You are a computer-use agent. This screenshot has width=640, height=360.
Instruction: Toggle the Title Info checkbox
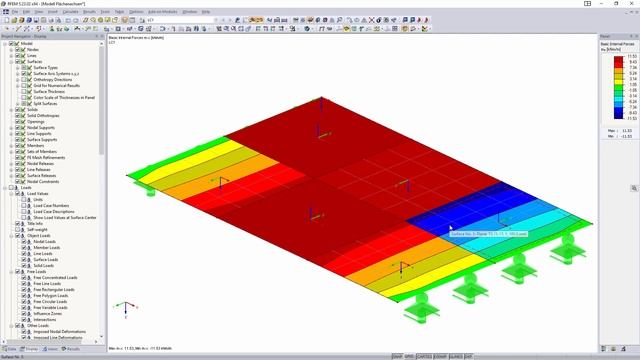coord(18,224)
